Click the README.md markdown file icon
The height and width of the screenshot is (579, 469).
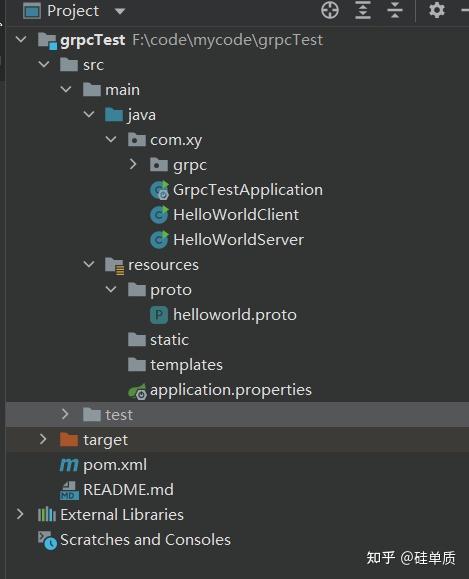click(69, 491)
